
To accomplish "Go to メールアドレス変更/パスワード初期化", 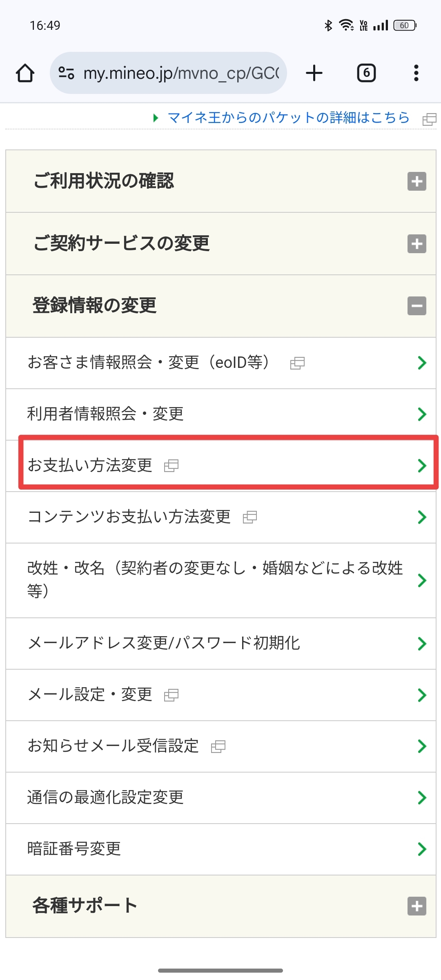I will [163, 644].
